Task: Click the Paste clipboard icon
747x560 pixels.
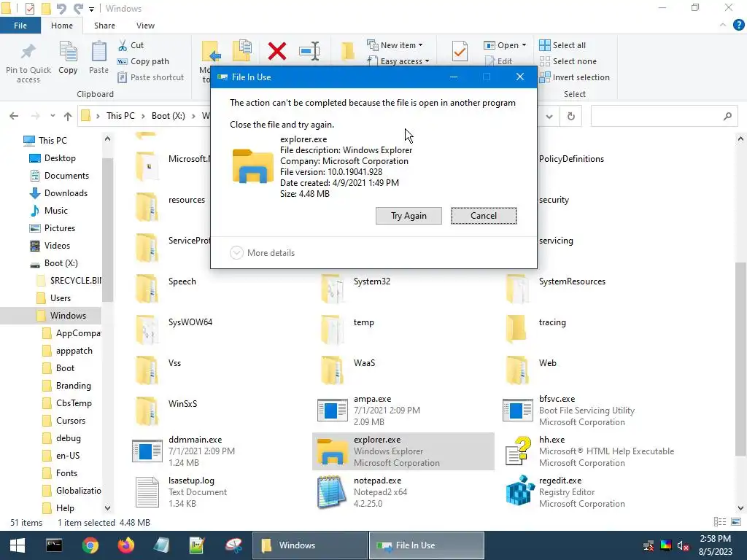Action: click(x=98, y=52)
